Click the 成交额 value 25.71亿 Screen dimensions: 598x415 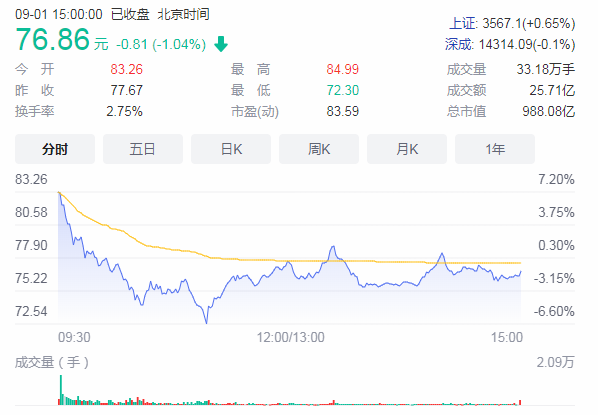point(552,90)
